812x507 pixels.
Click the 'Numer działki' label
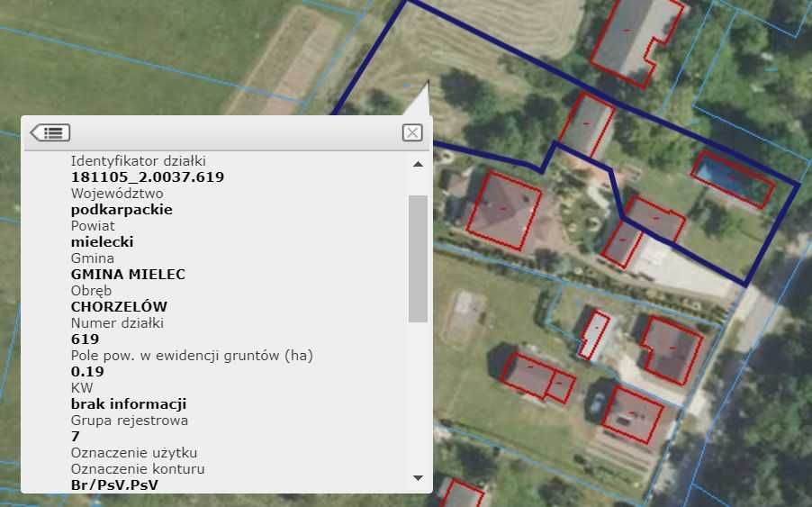click(x=117, y=323)
